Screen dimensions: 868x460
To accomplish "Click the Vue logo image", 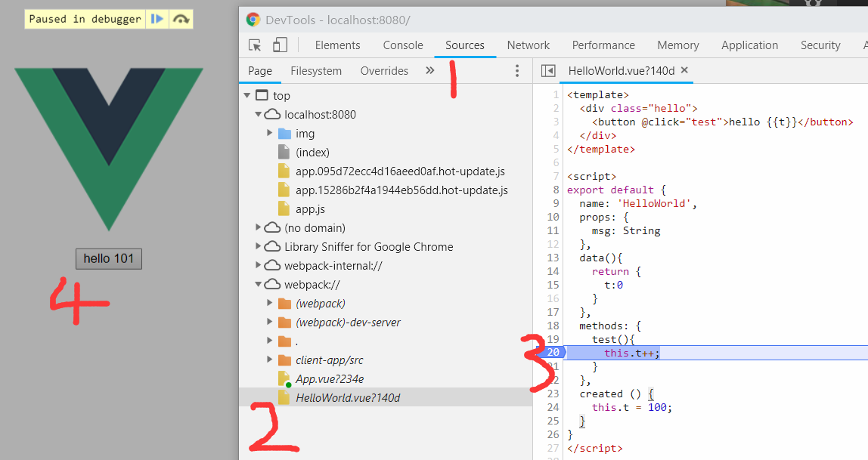I will pyautogui.click(x=109, y=150).
